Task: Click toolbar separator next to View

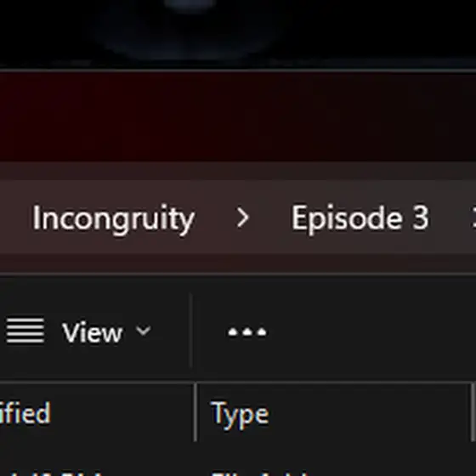Action: [x=191, y=331]
